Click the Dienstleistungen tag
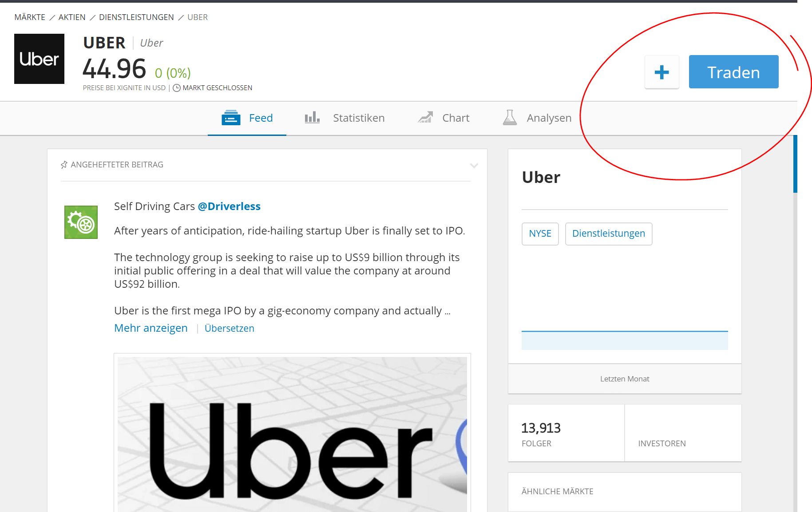The height and width of the screenshot is (512, 812). [x=609, y=234]
